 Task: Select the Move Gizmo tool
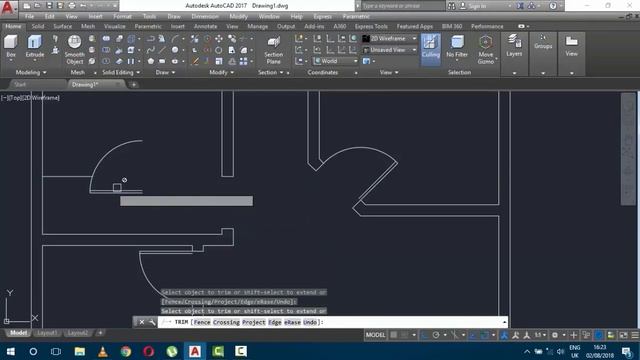[485, 49]
